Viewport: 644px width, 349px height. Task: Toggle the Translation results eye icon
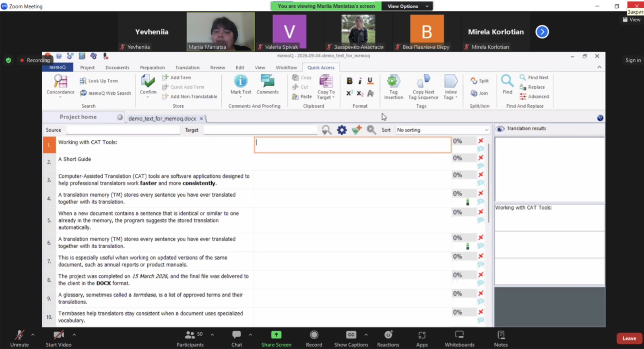(x=500, y=129)
